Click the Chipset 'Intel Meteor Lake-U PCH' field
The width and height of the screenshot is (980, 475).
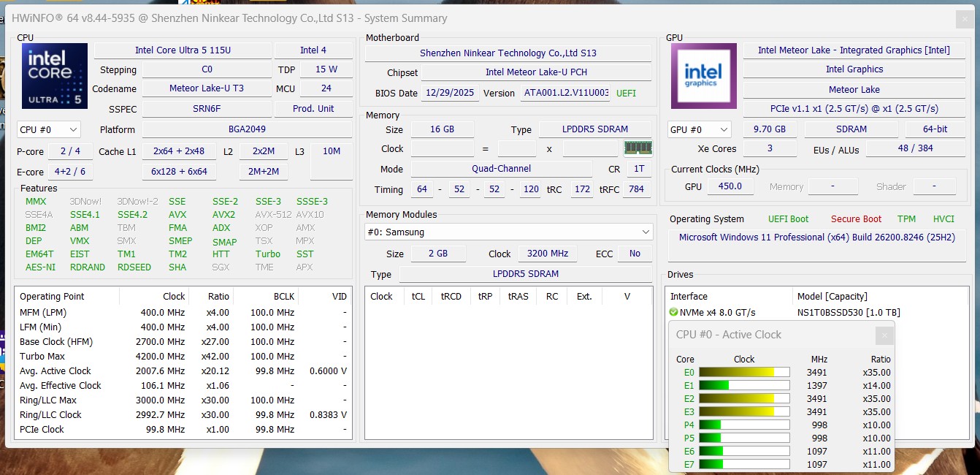pyautogui.click(x=537, y=72)
